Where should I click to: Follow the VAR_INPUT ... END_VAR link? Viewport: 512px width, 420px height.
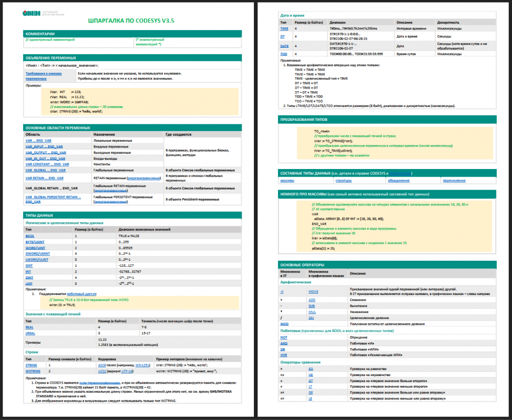[x=44, y=146]
